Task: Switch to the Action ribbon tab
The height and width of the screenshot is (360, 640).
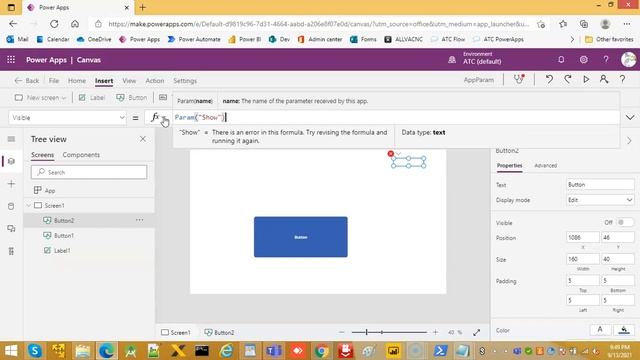Action: click(155, 81)
